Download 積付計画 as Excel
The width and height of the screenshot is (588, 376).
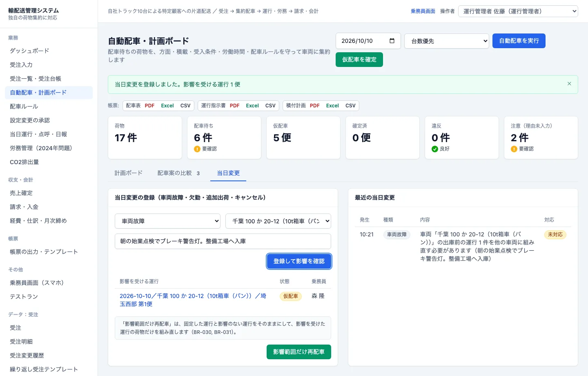pyautogui.click(x=332, y=106)
